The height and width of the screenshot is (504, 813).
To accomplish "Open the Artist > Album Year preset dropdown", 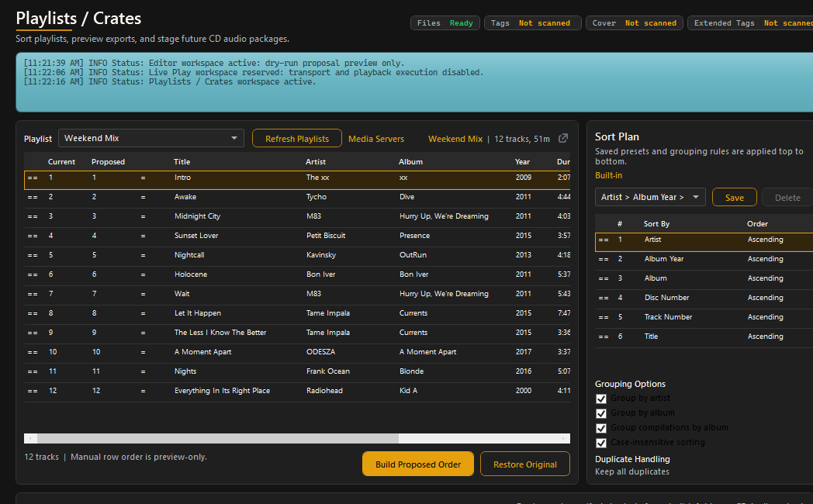I will [650, 197].
